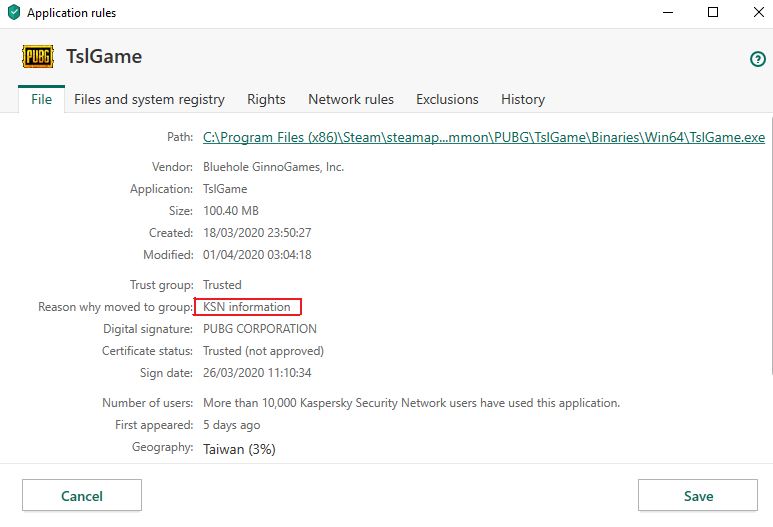This screenshot has width=773, height=527.
Task: Click the Trusted (not approved) certificate status
Action: (x=263, y=351)
